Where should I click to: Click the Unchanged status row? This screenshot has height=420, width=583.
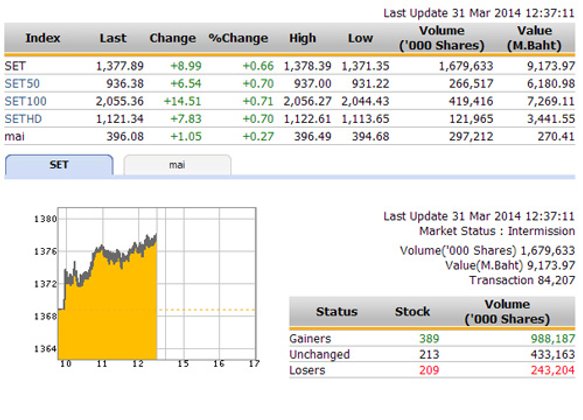coord(432,354)
